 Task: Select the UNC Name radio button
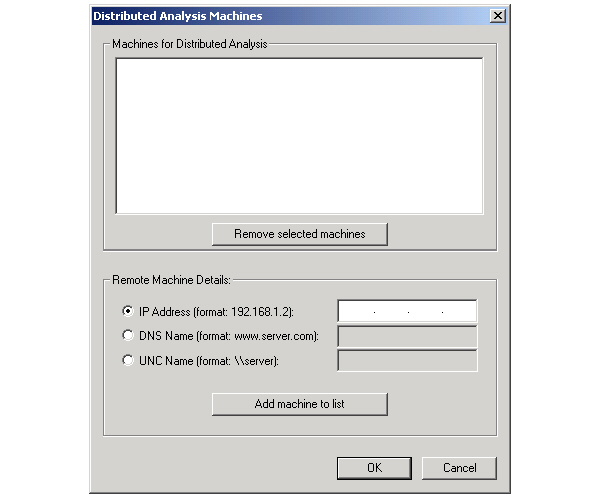coord(128,361)
